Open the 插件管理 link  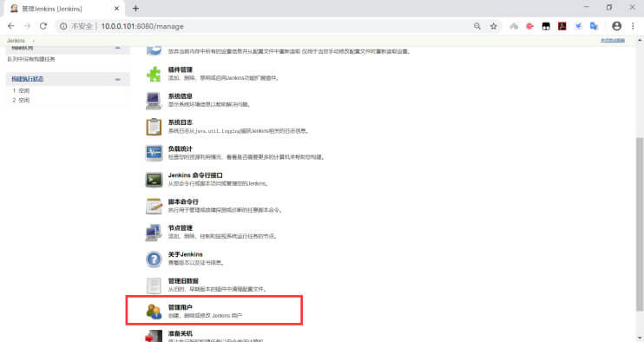181,69
